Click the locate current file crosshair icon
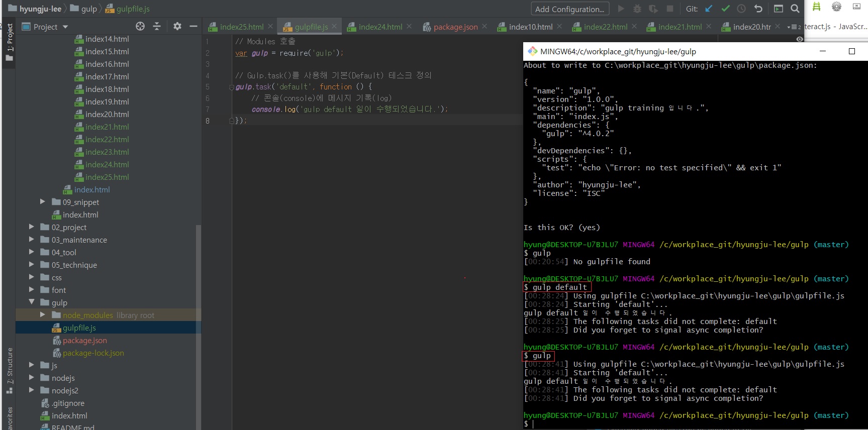This screenshot has width=868, height=430. [140, 26]
